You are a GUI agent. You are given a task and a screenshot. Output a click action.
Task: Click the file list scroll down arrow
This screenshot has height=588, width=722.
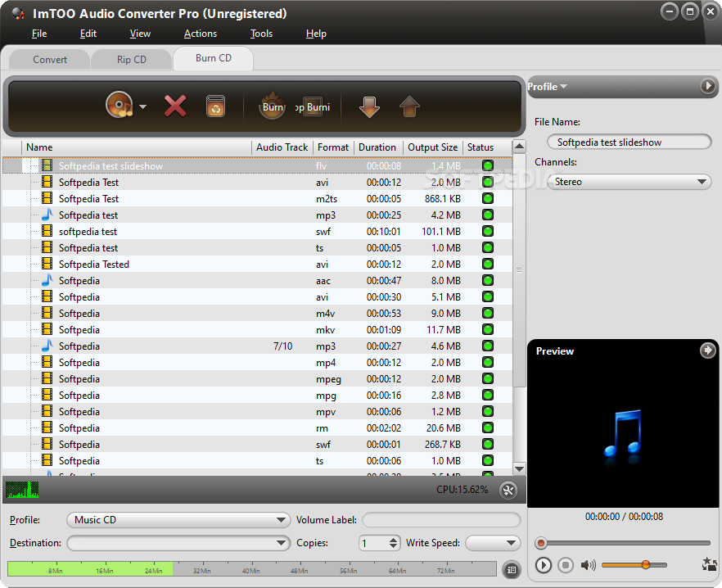click(x=519, y=469)
